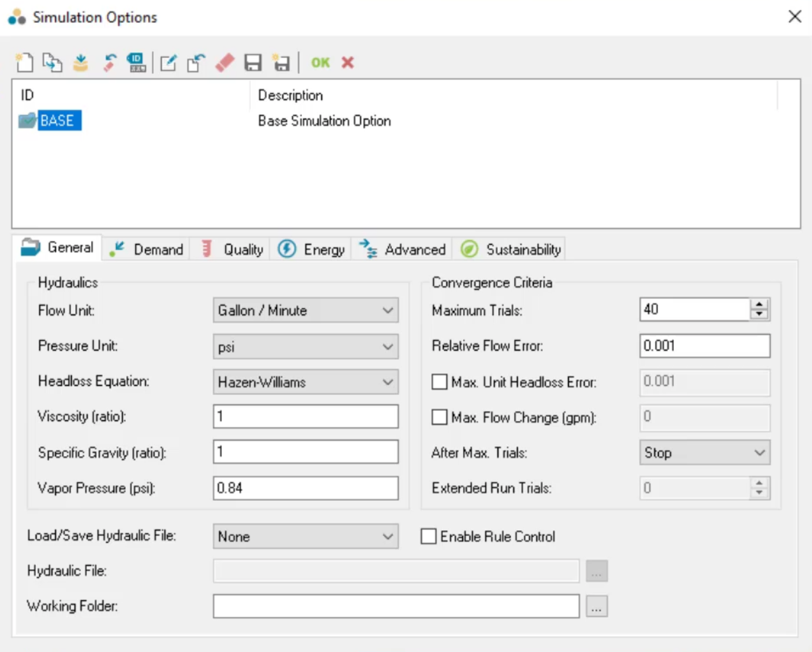Click the Simulation Options title bar app icon
This screenshot has height=652, width=812.
coord(17,17)
